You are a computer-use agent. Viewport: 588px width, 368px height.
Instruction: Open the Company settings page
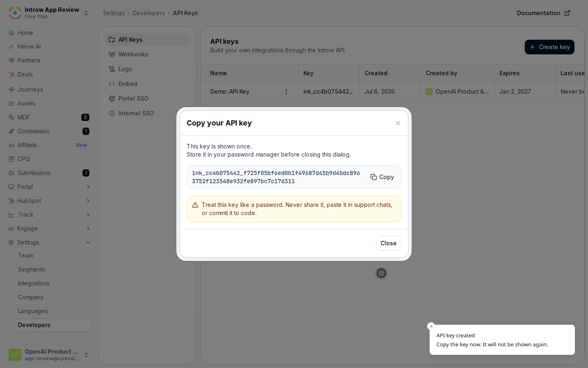click(31, 297)
